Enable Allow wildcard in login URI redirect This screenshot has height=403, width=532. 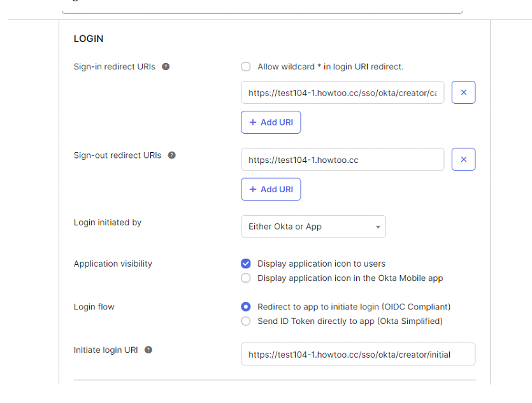click(x=246, y=67)
